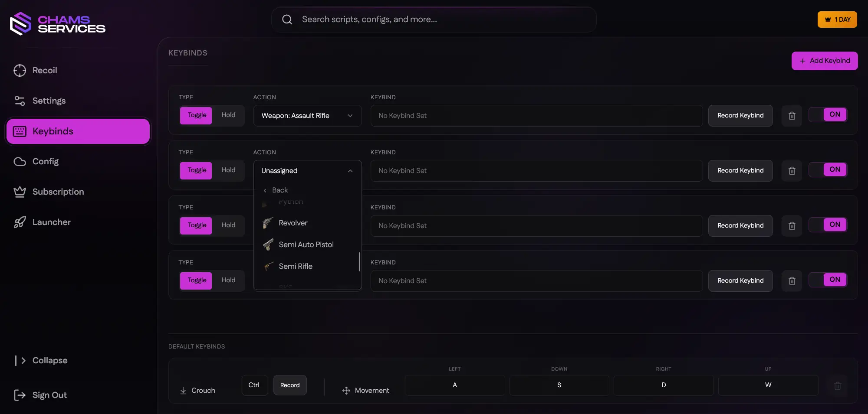This screenshot has width=868, height=414.
Task: Disable the ON switch for Unassigned keybind
Action: pos(828,170)
